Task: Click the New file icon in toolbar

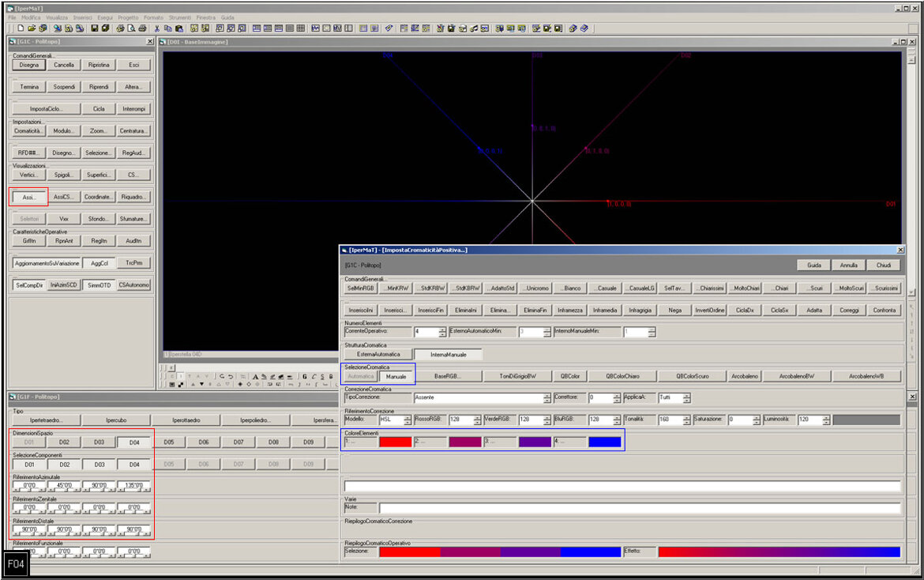Action: 21,28
